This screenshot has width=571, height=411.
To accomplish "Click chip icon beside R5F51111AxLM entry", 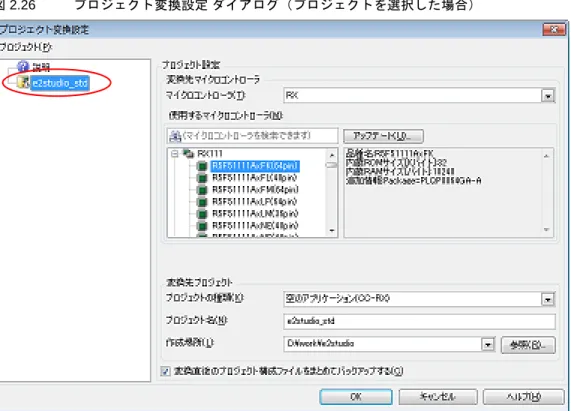I will tap(201, 214).
